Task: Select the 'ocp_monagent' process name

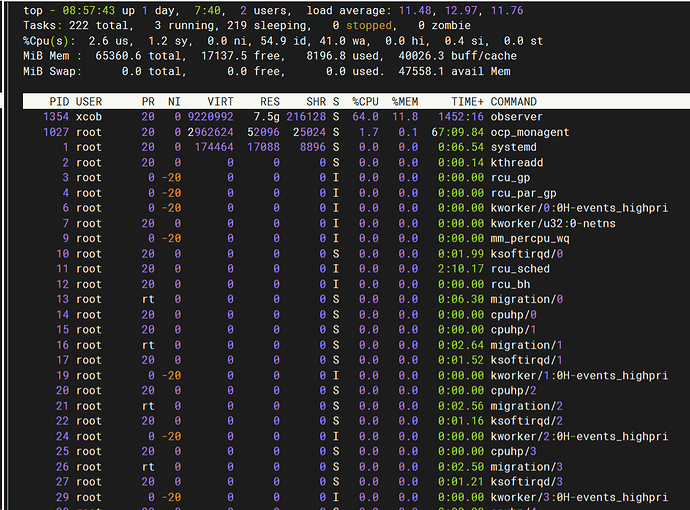Action: point(529,132)
